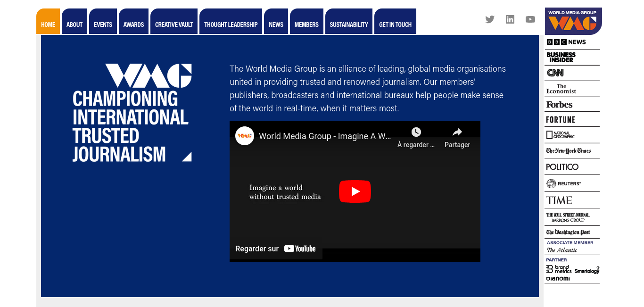The image size is (644, 307).
Task: Open the TIME member logo
Action: 559,200
